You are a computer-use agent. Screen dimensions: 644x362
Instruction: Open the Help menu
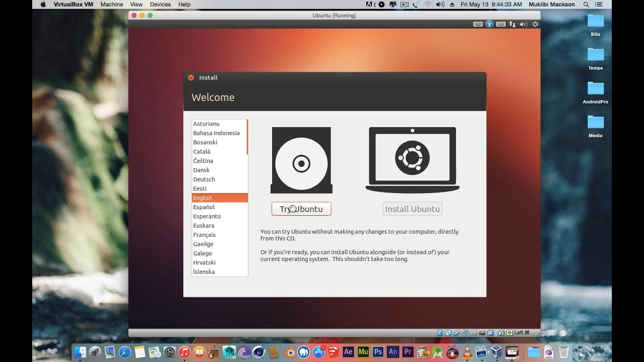click(185, 4)
